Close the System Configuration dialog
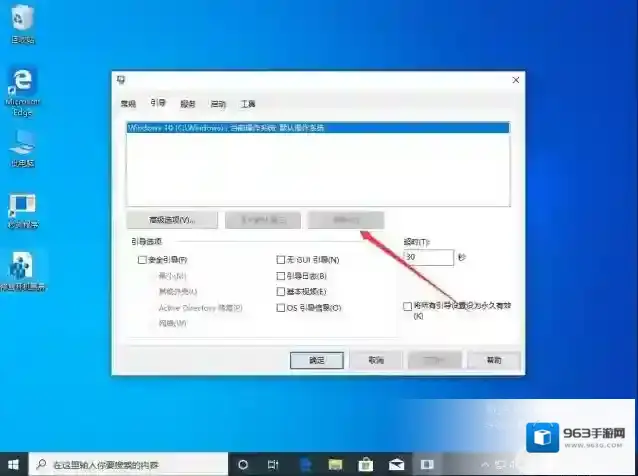 click(516, 80)
